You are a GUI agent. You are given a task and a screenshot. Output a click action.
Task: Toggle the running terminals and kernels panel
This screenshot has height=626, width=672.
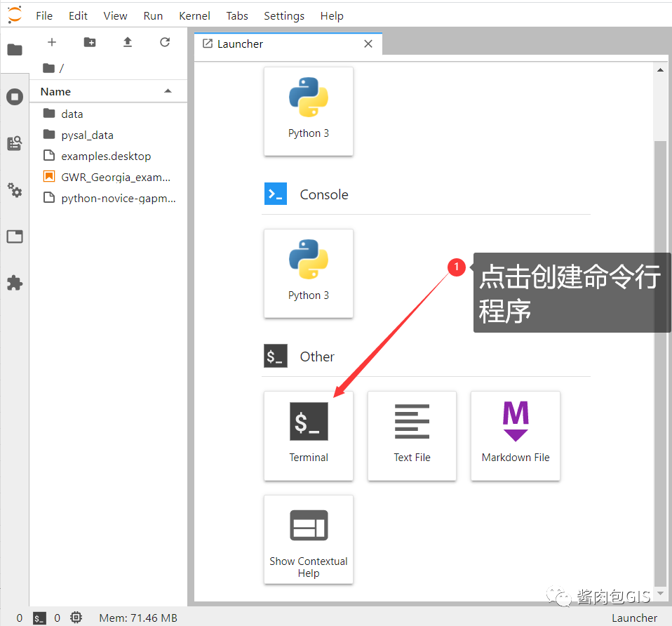coord(15,97)
